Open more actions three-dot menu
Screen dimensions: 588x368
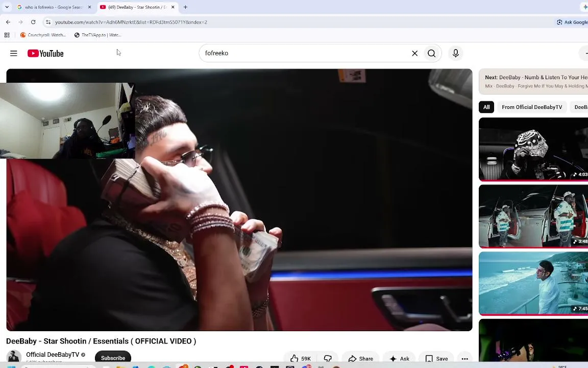click(464, 359)
